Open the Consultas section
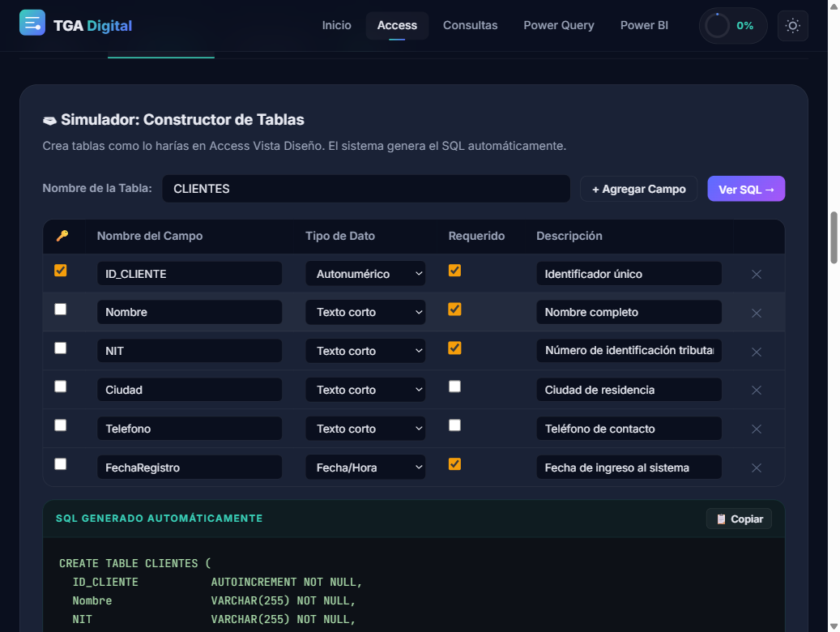 (471, 25)
